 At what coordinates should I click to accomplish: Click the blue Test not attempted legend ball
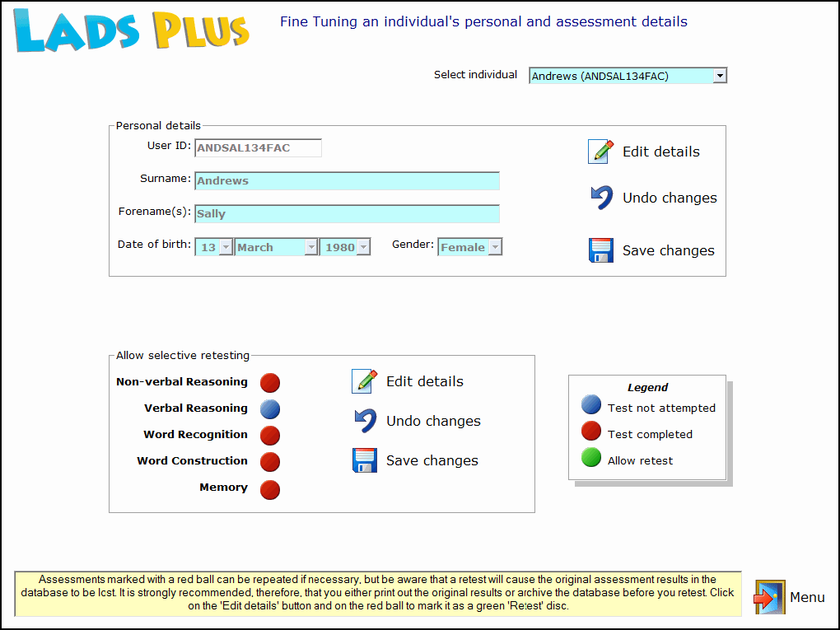tap(591, 404)
